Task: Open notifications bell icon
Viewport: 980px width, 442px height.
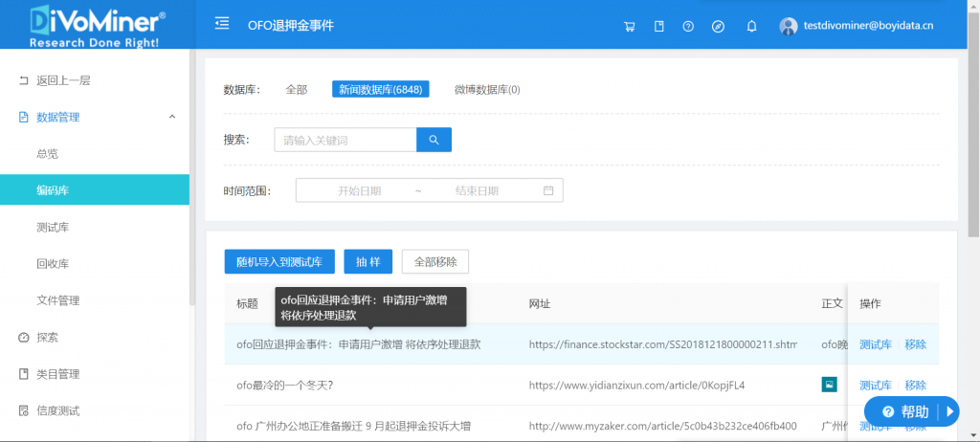Action: (x=752, y=26)
